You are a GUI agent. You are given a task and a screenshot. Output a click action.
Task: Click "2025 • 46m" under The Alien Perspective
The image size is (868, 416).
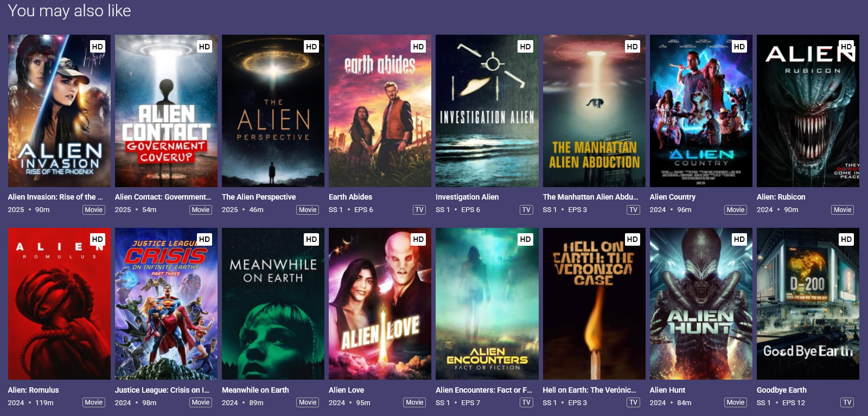pos(242,210)
